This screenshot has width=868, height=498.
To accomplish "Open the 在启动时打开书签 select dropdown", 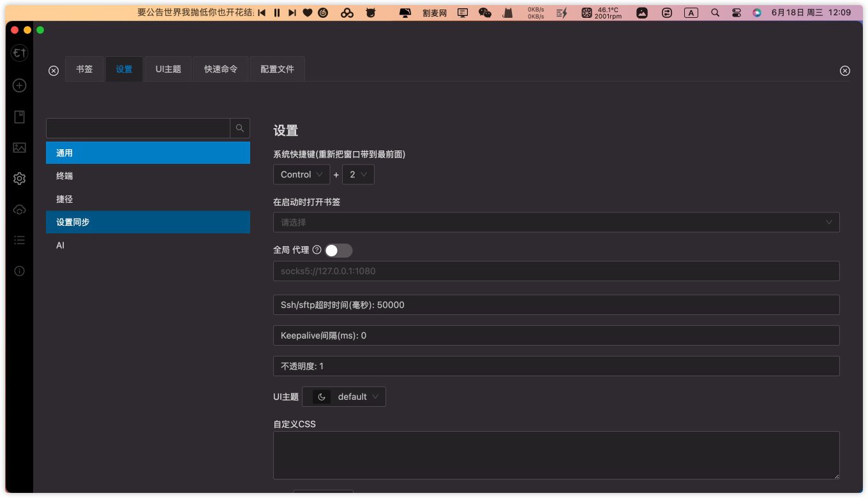I will [x=555, y=223].
